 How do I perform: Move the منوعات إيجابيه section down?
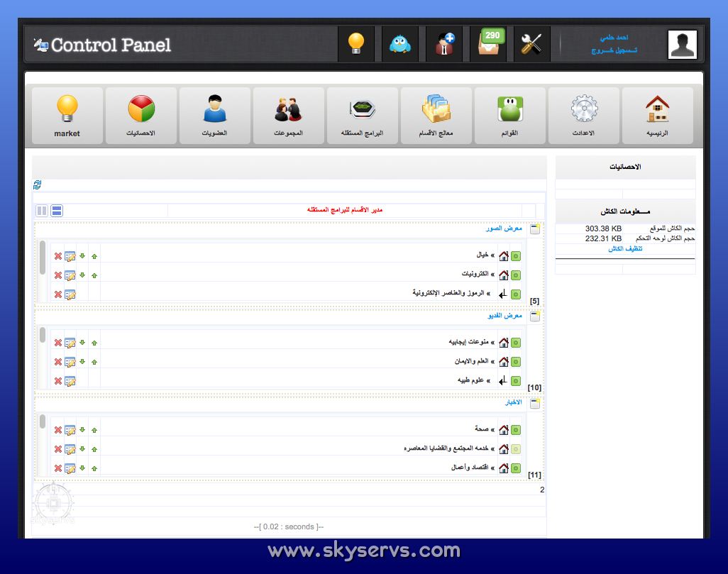tap(82, 342)
